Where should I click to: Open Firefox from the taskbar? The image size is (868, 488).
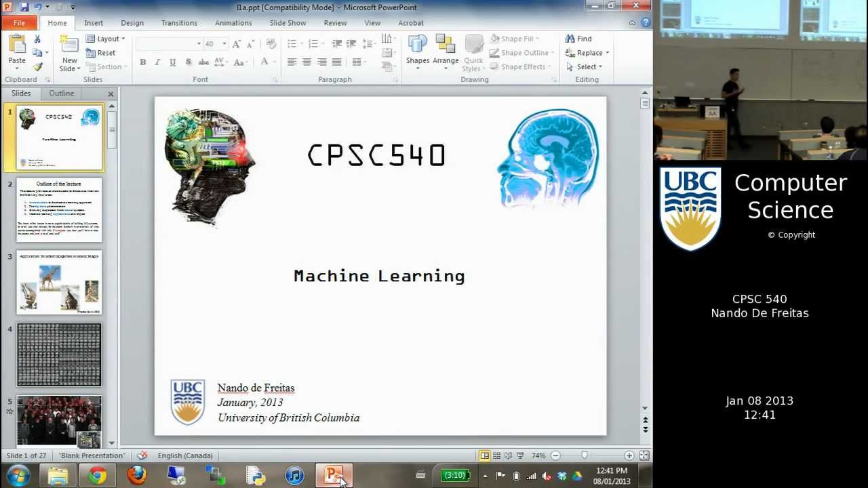137,476
